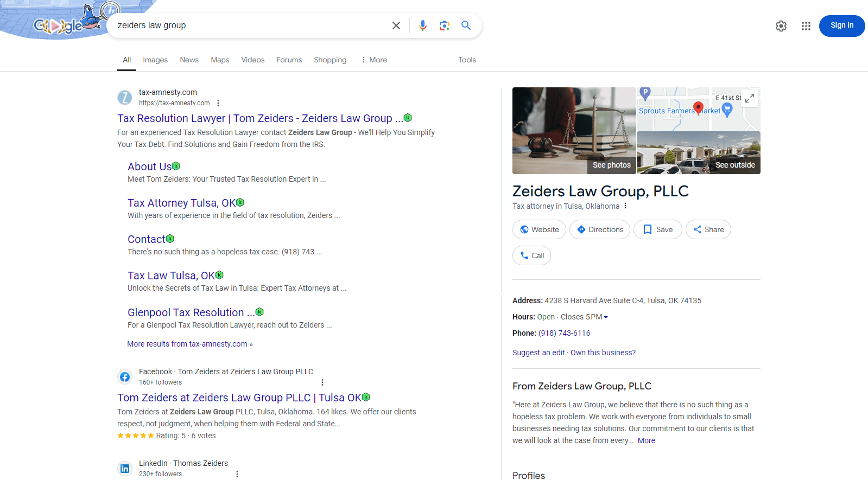Click the LinkedIn favicon of the result
The width and height of the screenshot is (868, 480).
pyautogui.click(x=125, y=469)
